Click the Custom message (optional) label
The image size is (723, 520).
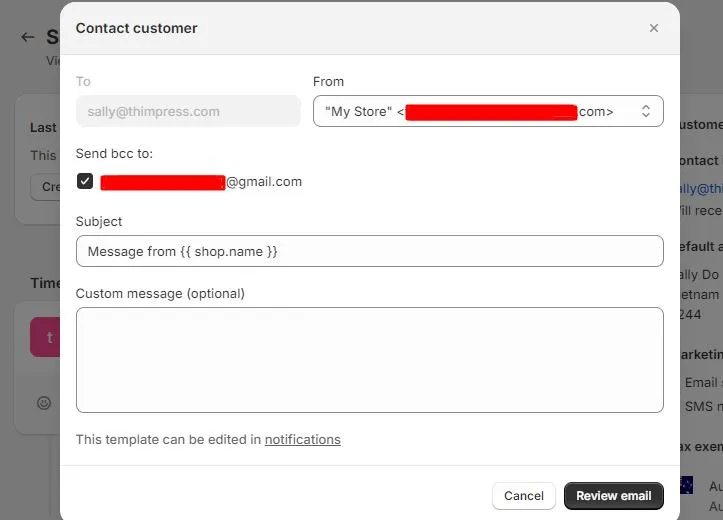click(160, 294)
